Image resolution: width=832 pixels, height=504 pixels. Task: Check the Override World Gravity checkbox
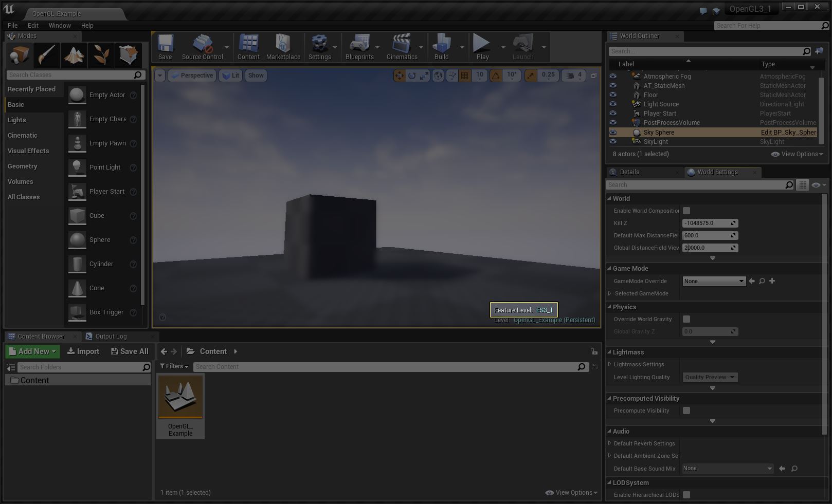[686, 319]
